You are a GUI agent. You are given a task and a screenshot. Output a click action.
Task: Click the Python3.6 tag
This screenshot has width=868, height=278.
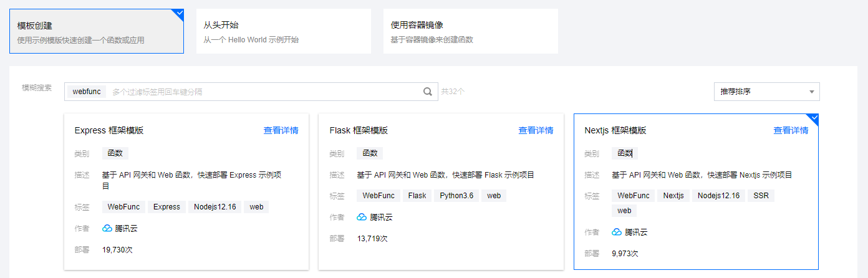click(456, 196)
